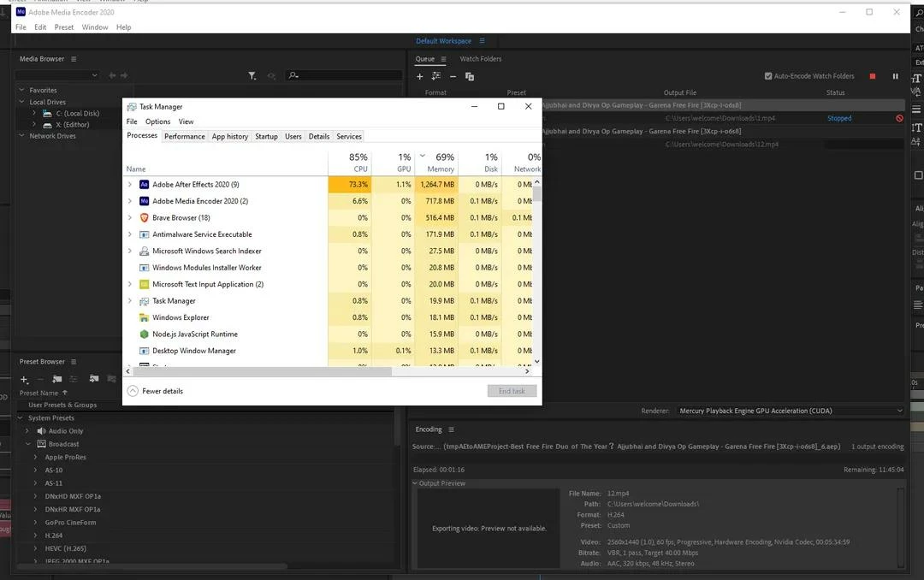
Task: Expand the H.264 preset folder
Action: tap(35, 536)
